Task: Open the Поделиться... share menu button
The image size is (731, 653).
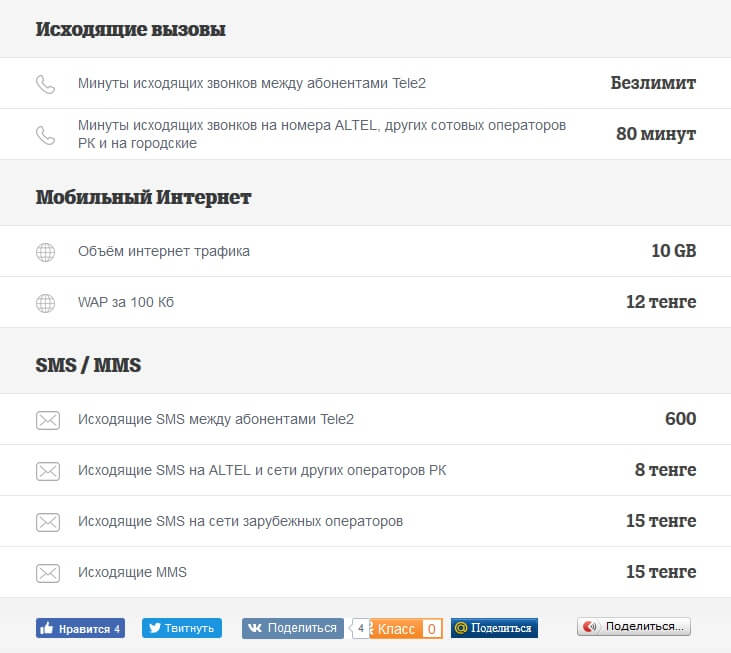Action: click(x=634, y=626)
